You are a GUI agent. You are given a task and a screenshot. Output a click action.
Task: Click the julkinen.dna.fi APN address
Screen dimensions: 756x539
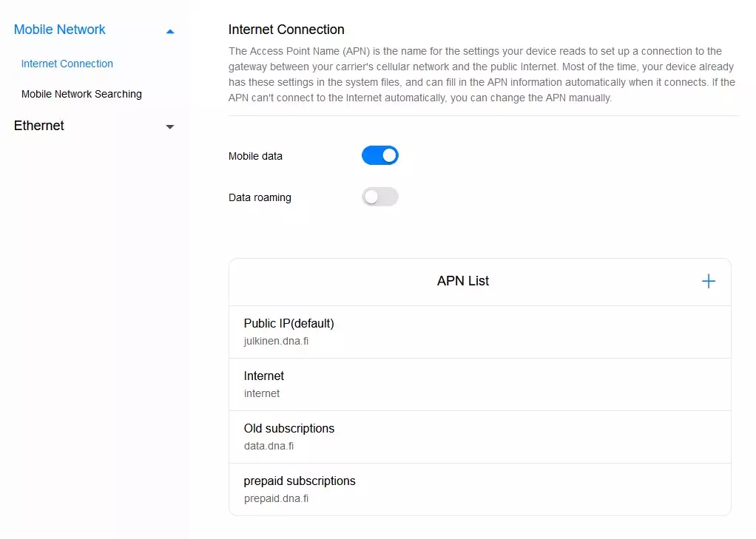coord(276,341)
